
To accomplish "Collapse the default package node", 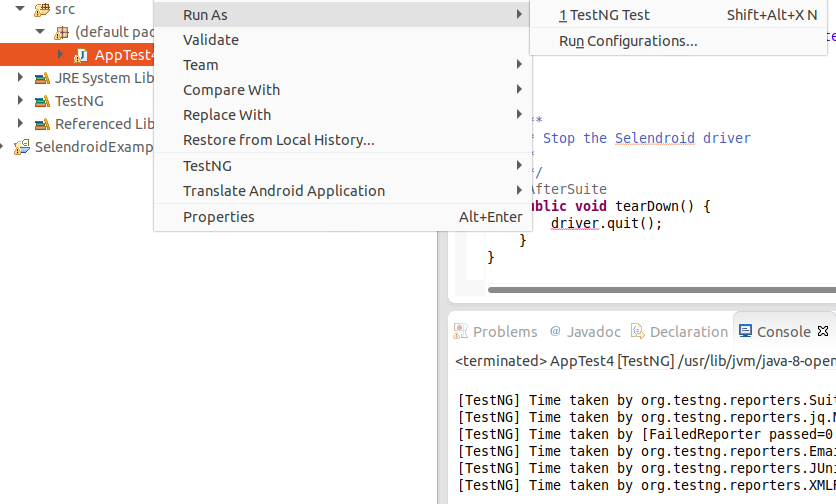I will coord(40,31).
